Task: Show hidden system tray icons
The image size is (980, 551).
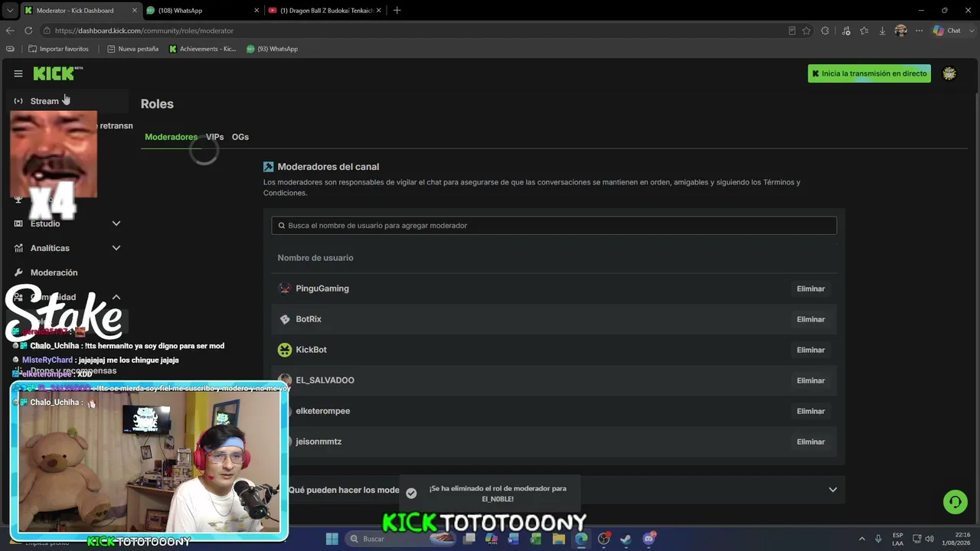Action: coord(861,539)
